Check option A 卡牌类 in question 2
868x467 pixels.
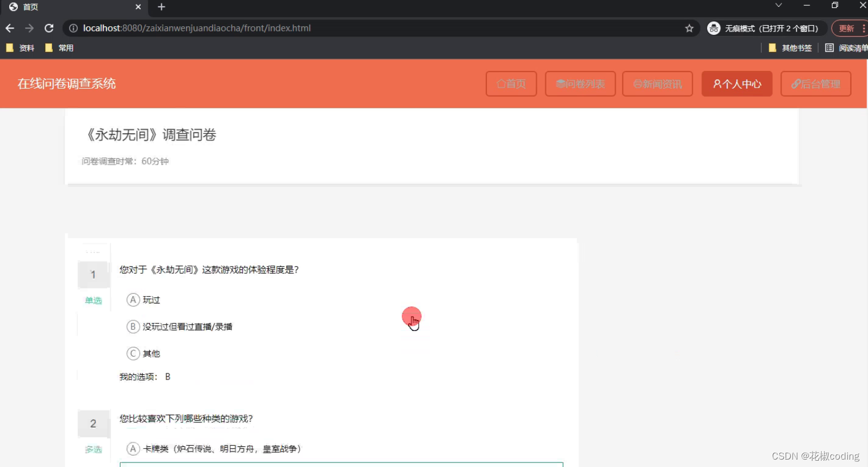[x=214, y=449]
